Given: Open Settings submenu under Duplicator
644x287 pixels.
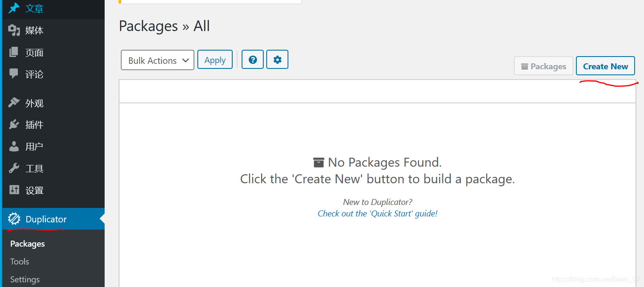Looking at the screenshot, I should (25, 279).
